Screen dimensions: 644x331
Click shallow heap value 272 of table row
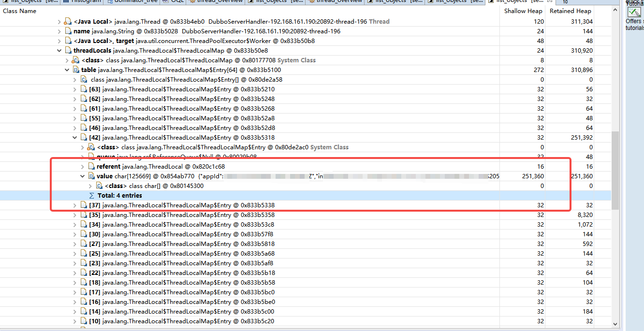(539, 70)
